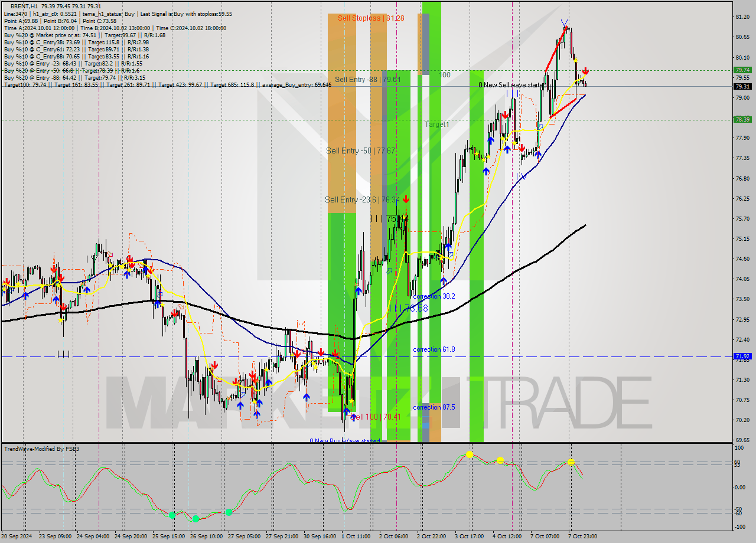Select the '0 New Sell wave started' text
Image resolution: width=756 pixels, height=543 pixels.
(511, 85)
